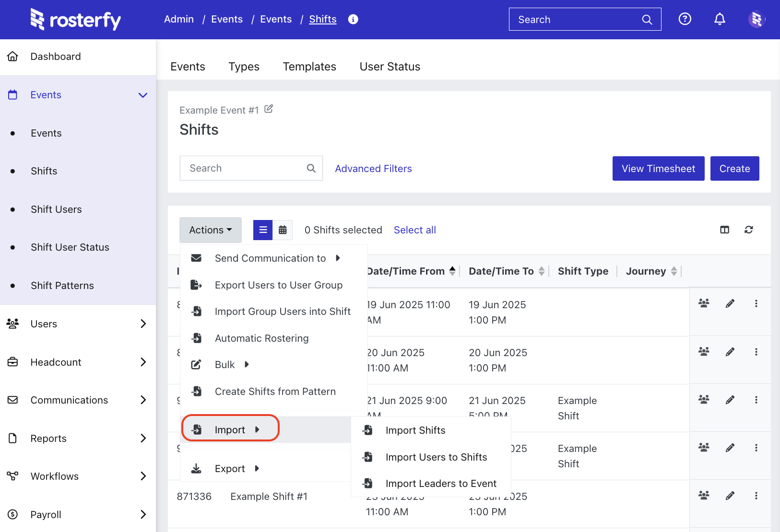The height and width of the screenshot is (532, 780).
Task: Switch to the Types tab
Action: (244, 67)
